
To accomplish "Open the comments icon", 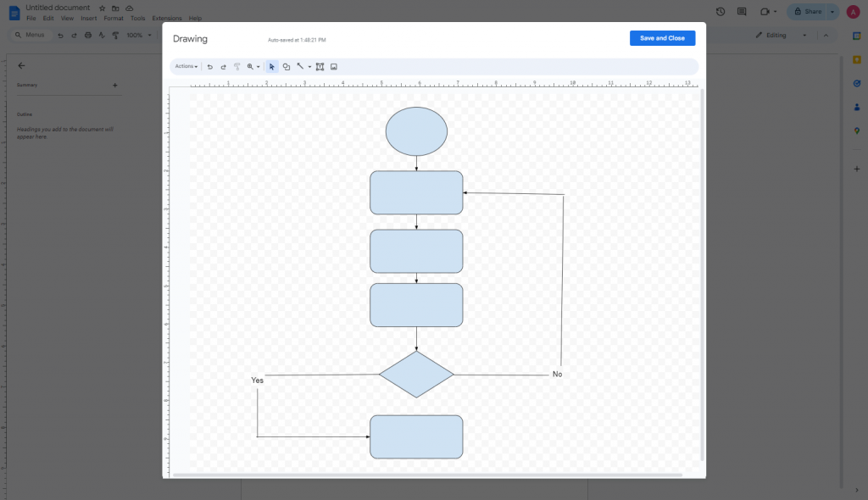I will [742, 12].
